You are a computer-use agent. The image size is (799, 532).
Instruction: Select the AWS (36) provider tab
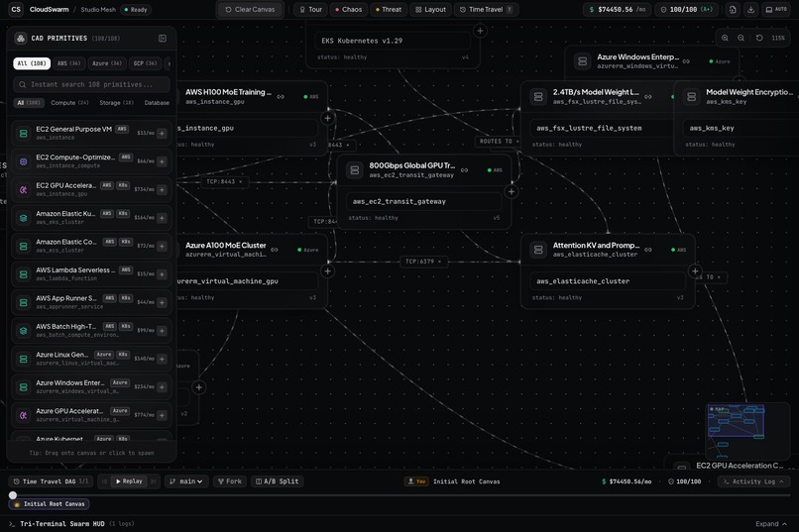pyautogui.click(x=68, y=63)
